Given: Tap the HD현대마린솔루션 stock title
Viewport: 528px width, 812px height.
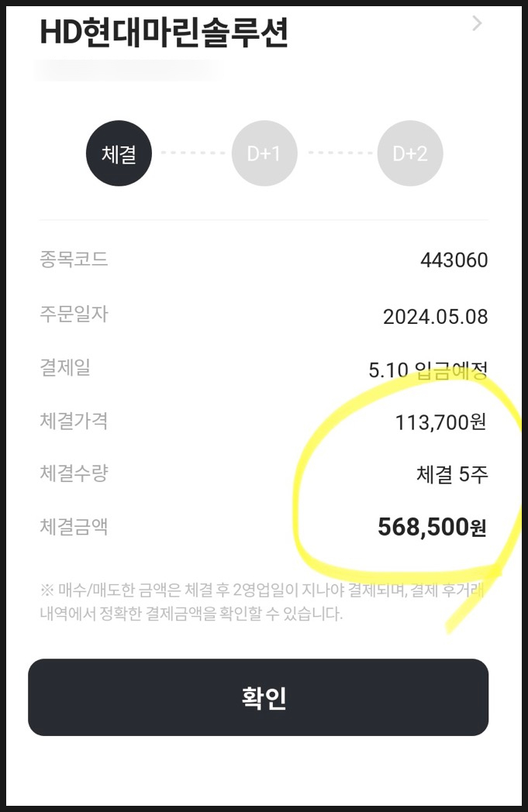Looking at the screenshot, I should (164, 32).
